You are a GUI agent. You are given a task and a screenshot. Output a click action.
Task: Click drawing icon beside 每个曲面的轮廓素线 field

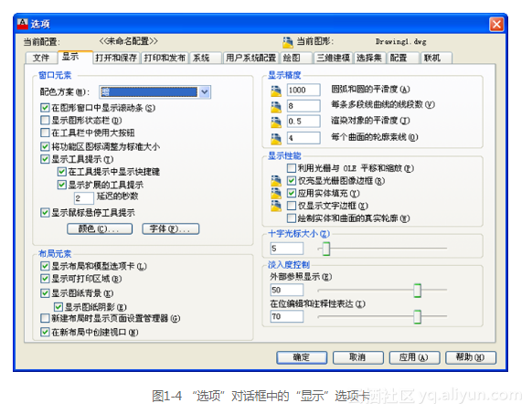276,138
